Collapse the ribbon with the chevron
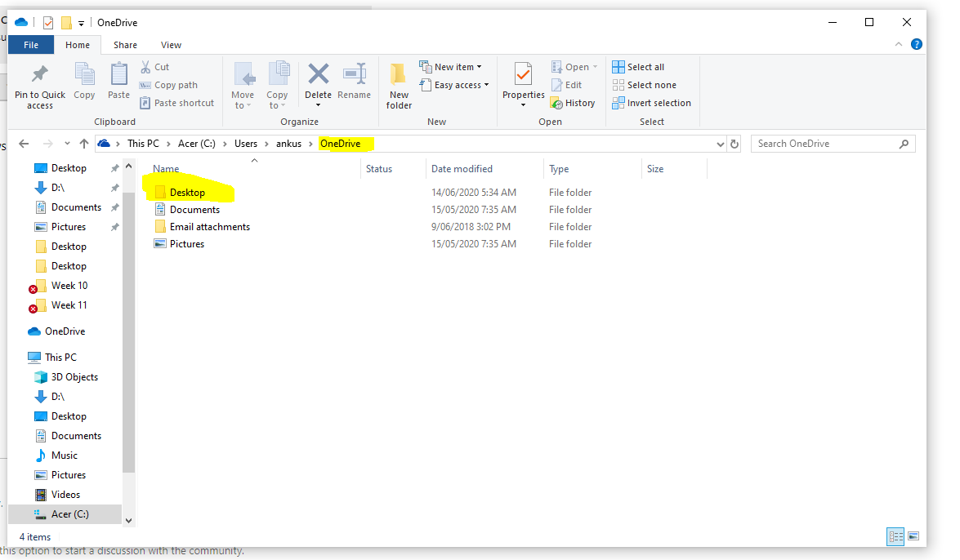Viewport: 960px width, 560px height. (898, 44)
